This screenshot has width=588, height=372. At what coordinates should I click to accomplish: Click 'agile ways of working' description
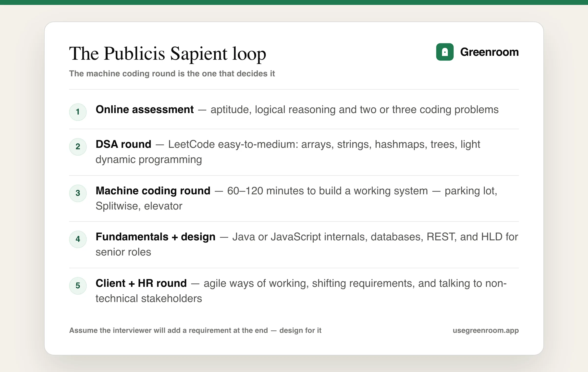tap(355, 283)
